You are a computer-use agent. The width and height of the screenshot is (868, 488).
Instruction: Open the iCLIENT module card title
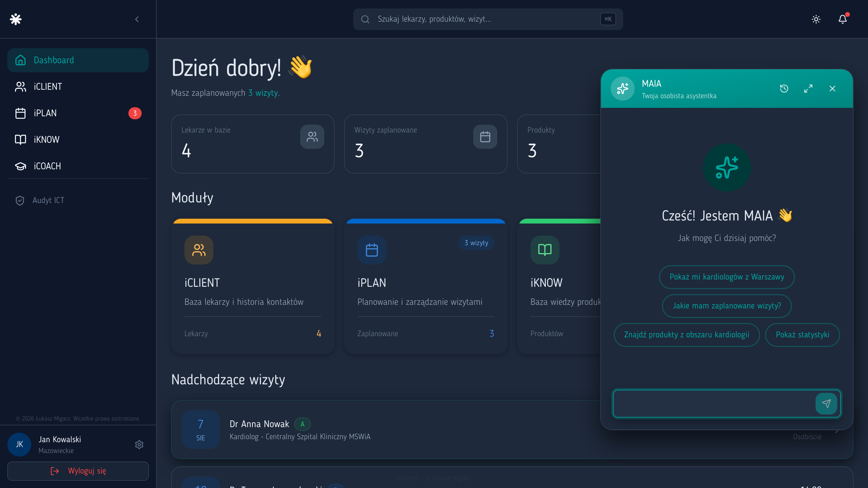pos(202,283)
